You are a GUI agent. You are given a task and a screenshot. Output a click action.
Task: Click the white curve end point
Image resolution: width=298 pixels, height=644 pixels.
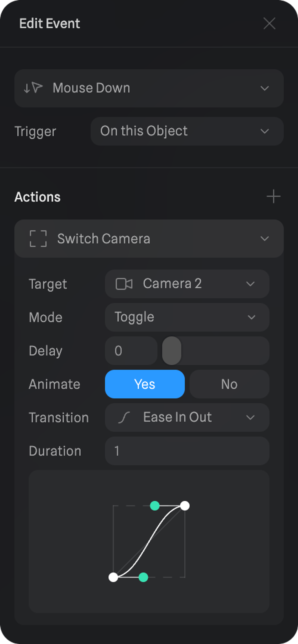185,506
